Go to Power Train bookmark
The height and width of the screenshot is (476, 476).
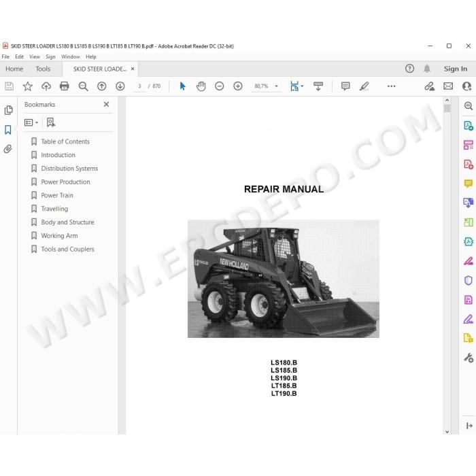pos(57,195)
